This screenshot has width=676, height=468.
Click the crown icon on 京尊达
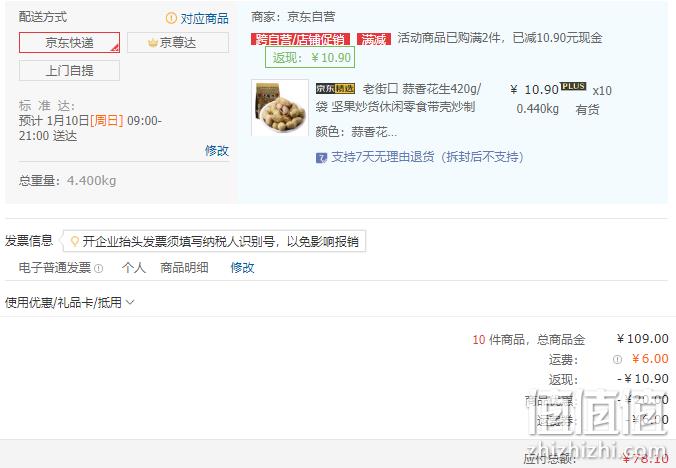153,43
